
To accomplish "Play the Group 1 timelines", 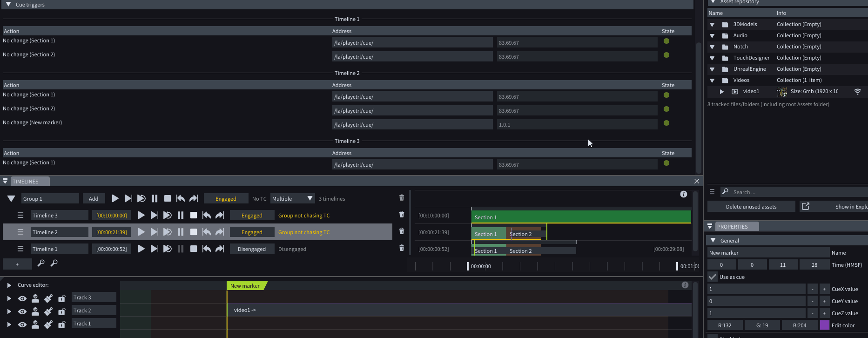I will tap(115, 199).
